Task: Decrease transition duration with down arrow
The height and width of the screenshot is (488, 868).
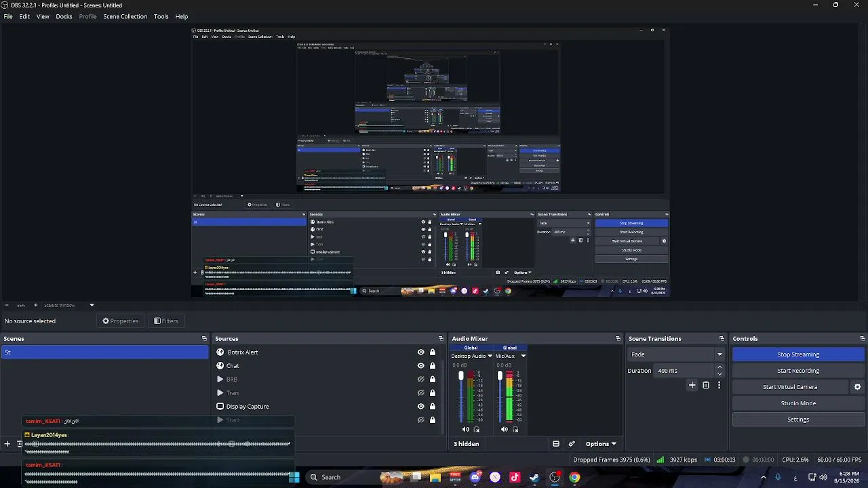Action: pos(719,374)
